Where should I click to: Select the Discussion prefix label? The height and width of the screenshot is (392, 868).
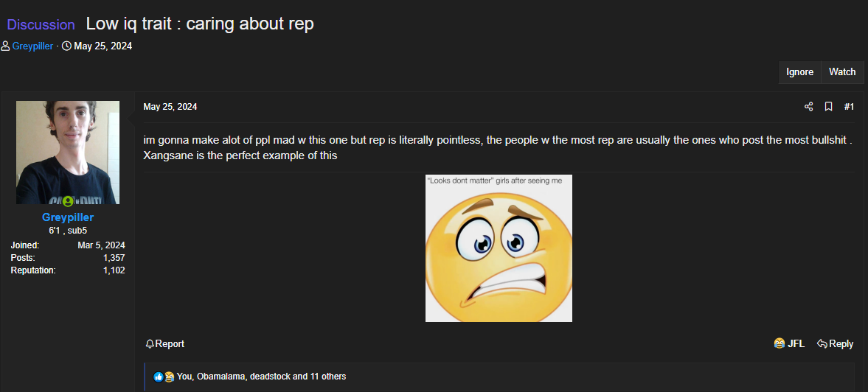[41, 25]
